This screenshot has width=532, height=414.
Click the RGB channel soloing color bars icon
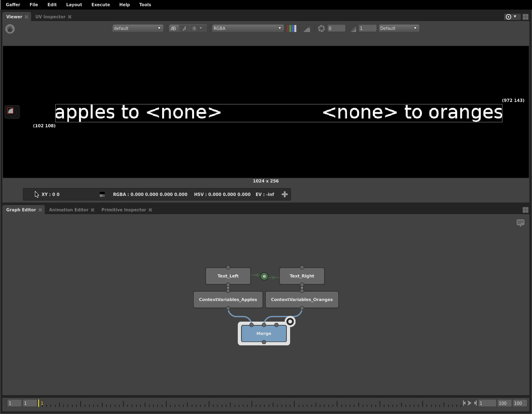[292, 28]
